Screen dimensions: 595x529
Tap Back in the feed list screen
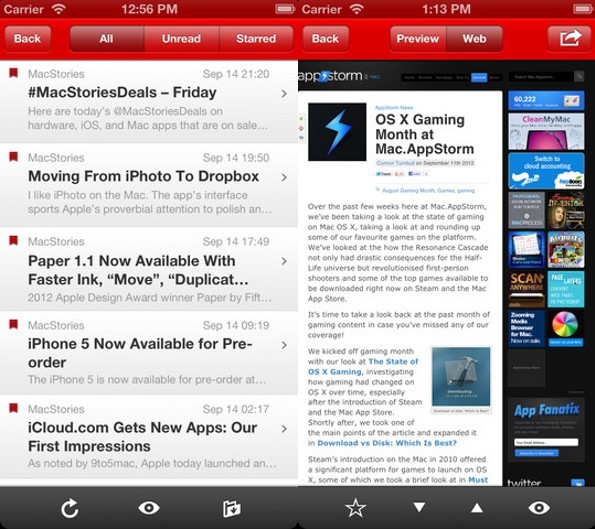(x=27, y=38)
